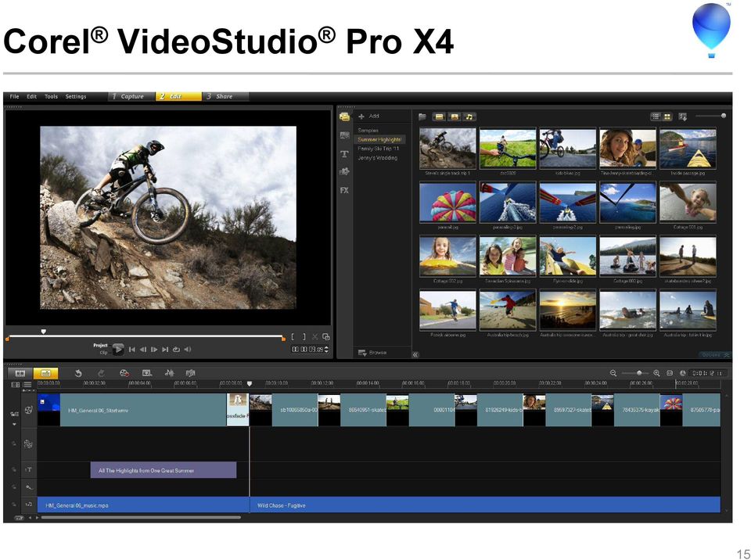Image resolution: width=751 pixels, height=560 pixels.
Task: Collapse the library navigation panel chevron
Action: [x=415, y=354]
